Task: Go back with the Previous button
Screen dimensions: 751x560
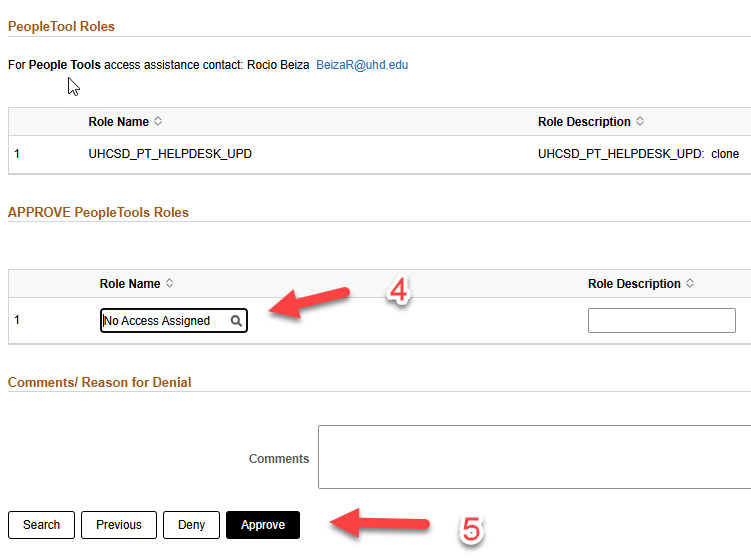Action: 118,525
